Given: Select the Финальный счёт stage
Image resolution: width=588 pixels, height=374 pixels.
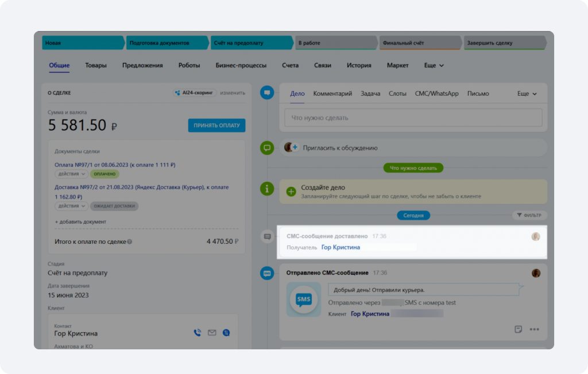Looking at the screenshot, I should [420, 42].
